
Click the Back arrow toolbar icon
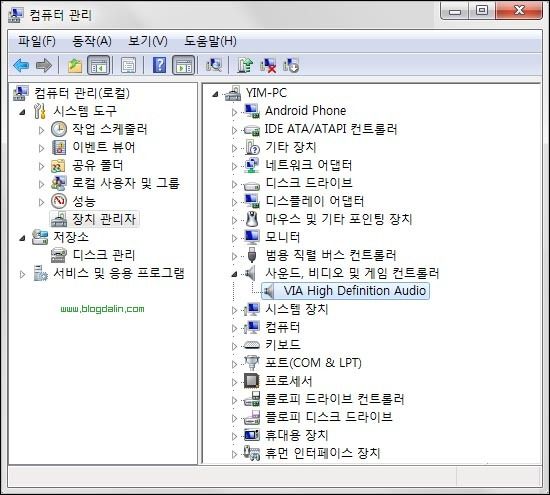coord(21,65)
